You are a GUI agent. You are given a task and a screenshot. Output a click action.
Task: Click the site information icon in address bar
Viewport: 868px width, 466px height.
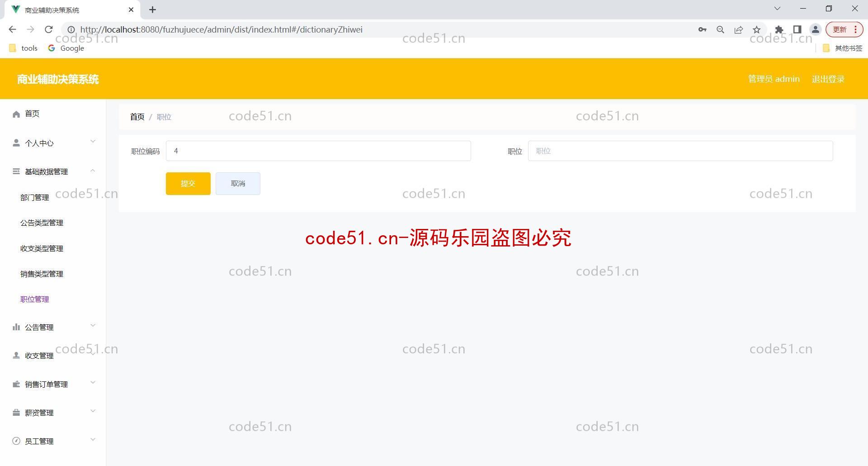[71, 29]
